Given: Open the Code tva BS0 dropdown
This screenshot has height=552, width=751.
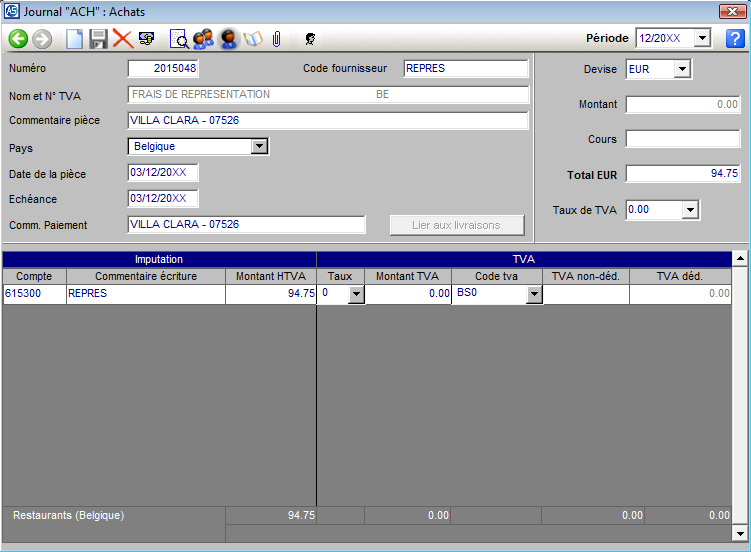Looking at the screenshot, I should (534, 294).
